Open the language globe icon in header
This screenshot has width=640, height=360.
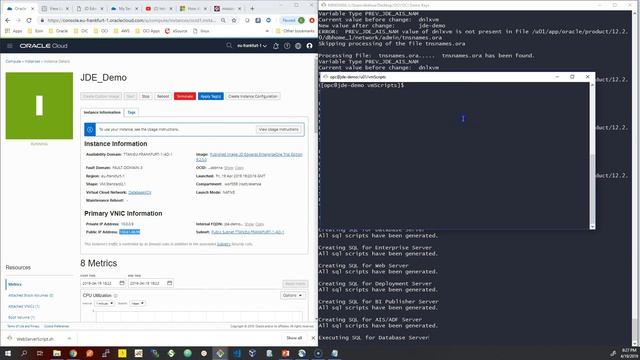click(x=298, y=46)
